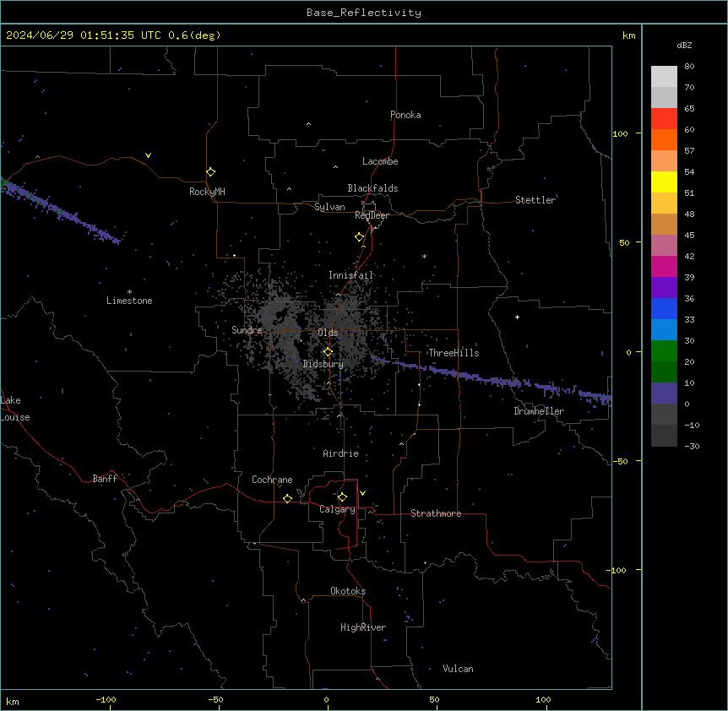Click the RedDeer map label
This screenshot has height=711, width=728.
point(372,215)
